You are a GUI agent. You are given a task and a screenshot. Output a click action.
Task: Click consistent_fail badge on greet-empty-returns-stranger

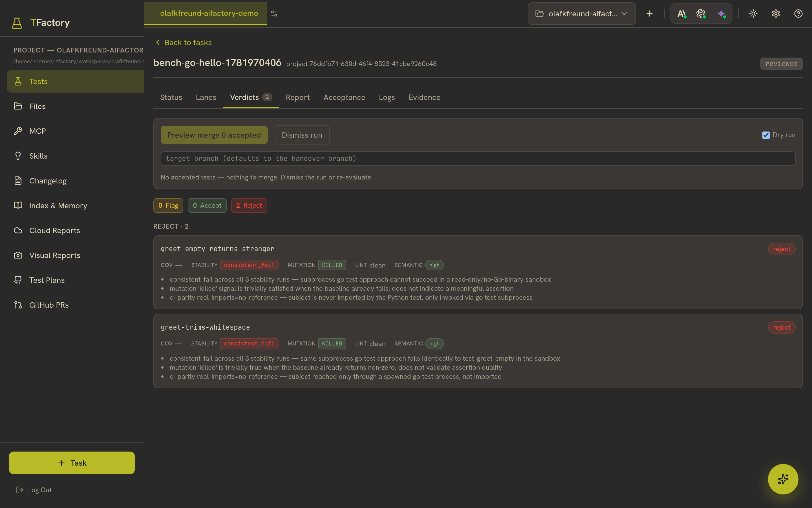pos(249,265)
